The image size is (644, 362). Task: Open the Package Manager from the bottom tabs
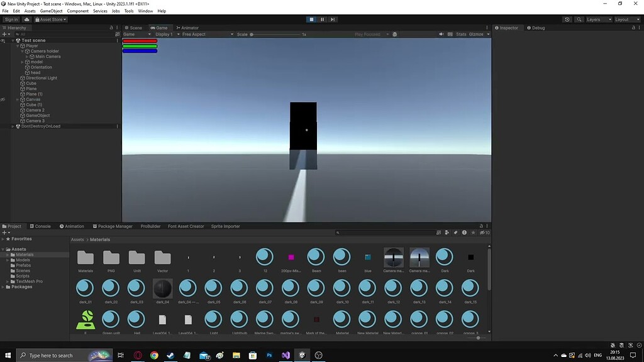click(x=113, y=226)
